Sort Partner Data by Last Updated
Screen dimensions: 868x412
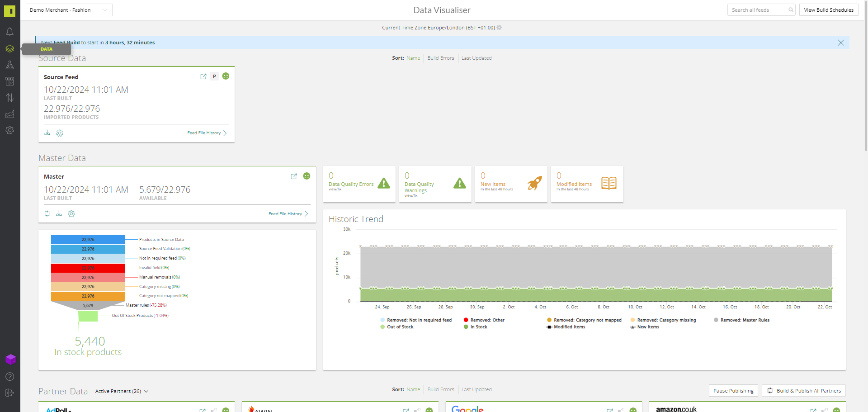click(x=476, y=389)
